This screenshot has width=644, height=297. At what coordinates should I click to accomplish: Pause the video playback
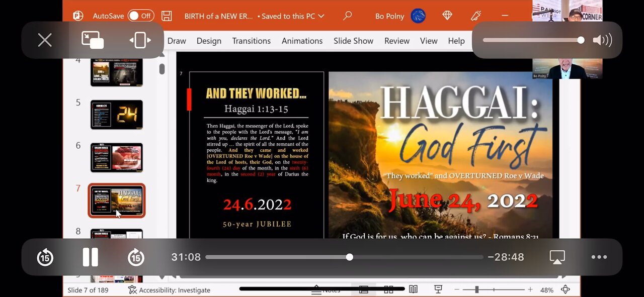91,257
